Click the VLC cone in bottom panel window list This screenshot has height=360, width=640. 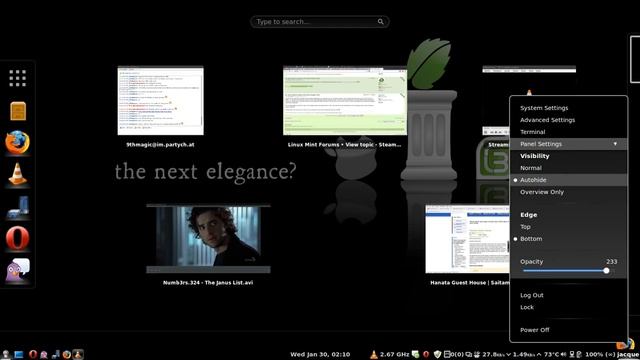(x=78, y=355)
